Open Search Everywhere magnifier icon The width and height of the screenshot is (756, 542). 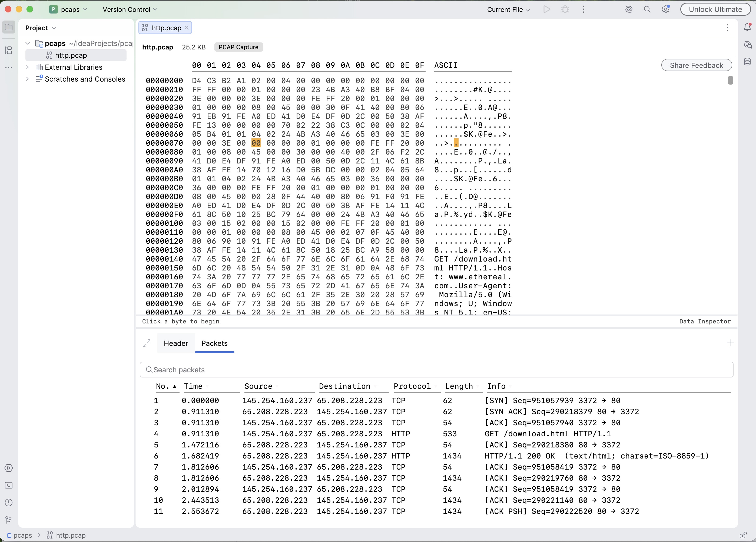click(x=647, y=9)
